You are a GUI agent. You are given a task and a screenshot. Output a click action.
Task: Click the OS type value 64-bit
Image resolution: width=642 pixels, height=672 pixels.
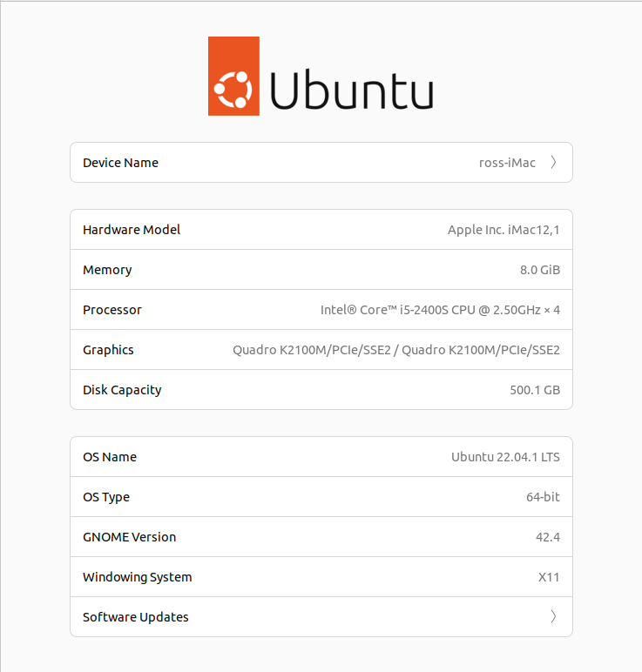pos(543,497)
